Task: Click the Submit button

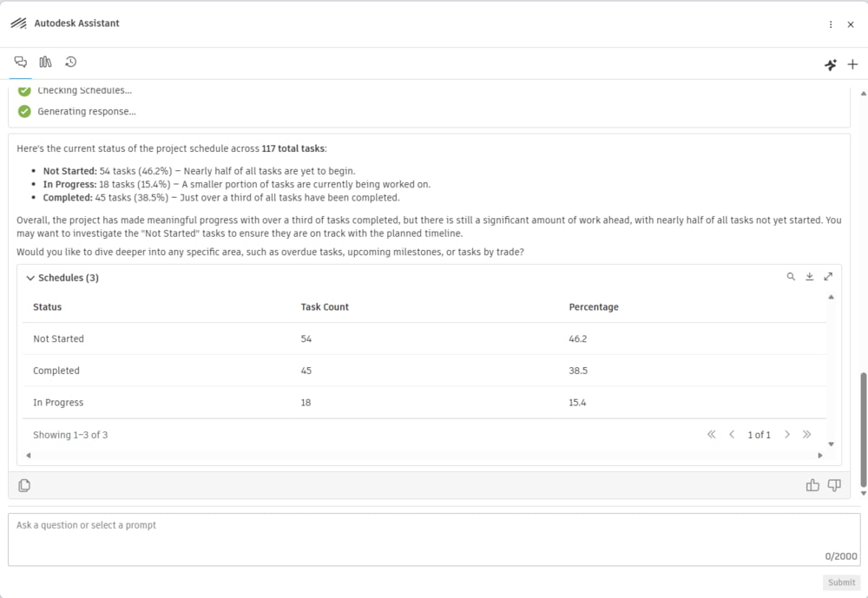Action: (x=841, y=582)
